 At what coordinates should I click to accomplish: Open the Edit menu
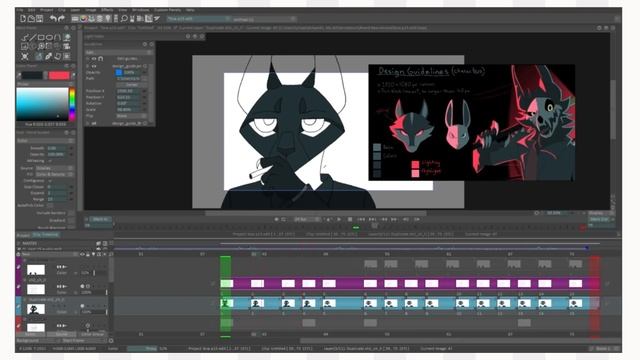point(31,10)
